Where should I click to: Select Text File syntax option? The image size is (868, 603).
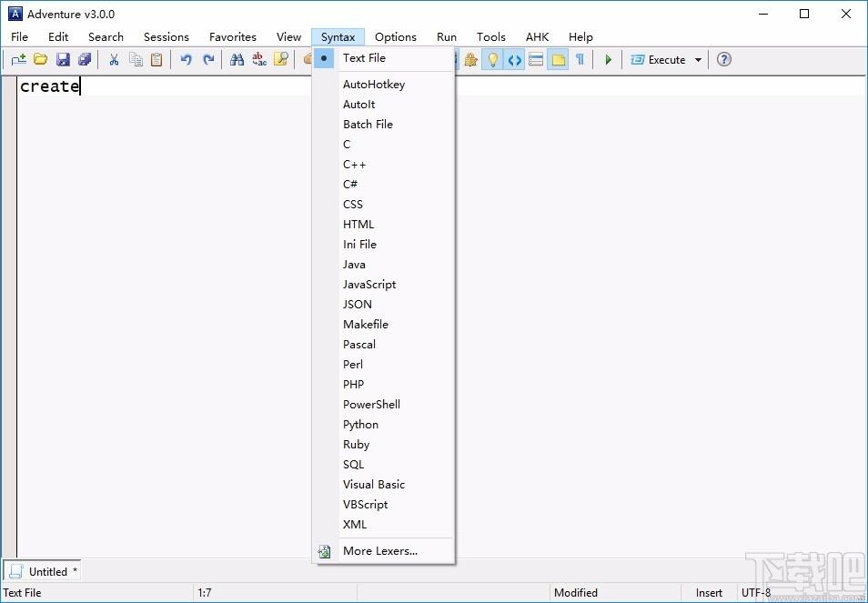coord(384,58)
